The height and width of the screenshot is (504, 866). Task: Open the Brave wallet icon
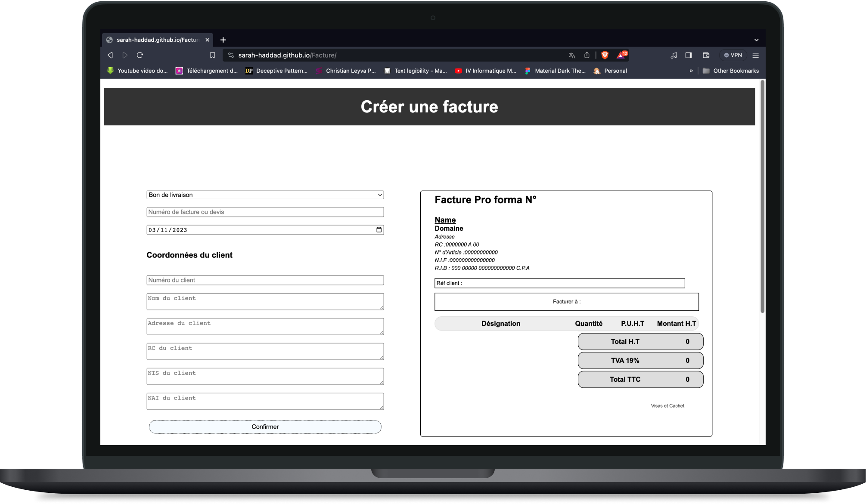706,55
